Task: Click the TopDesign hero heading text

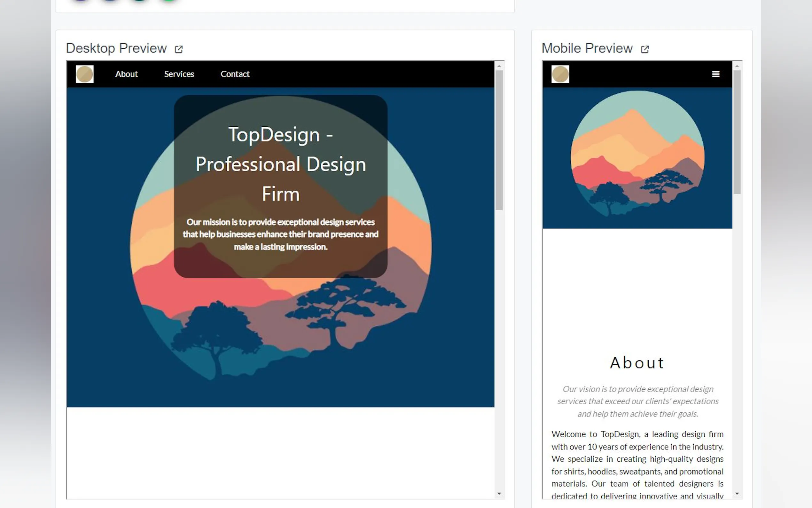Action: 281,164
